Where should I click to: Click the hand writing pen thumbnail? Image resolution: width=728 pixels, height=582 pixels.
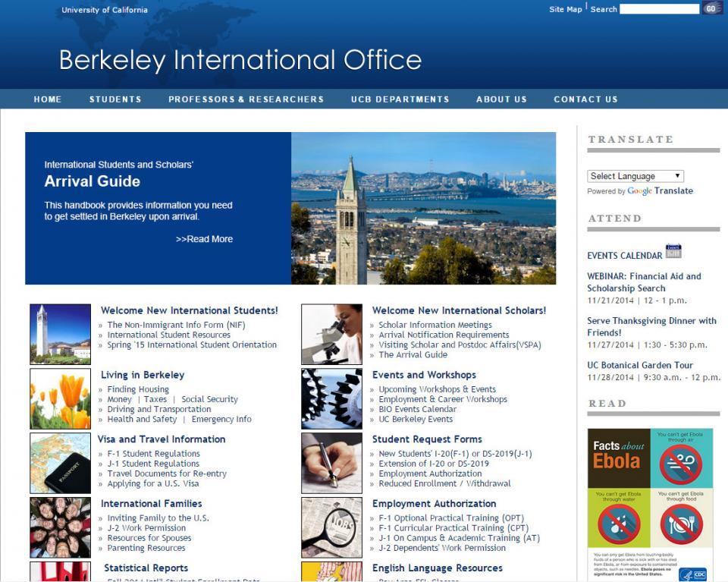tap(331, 463)
